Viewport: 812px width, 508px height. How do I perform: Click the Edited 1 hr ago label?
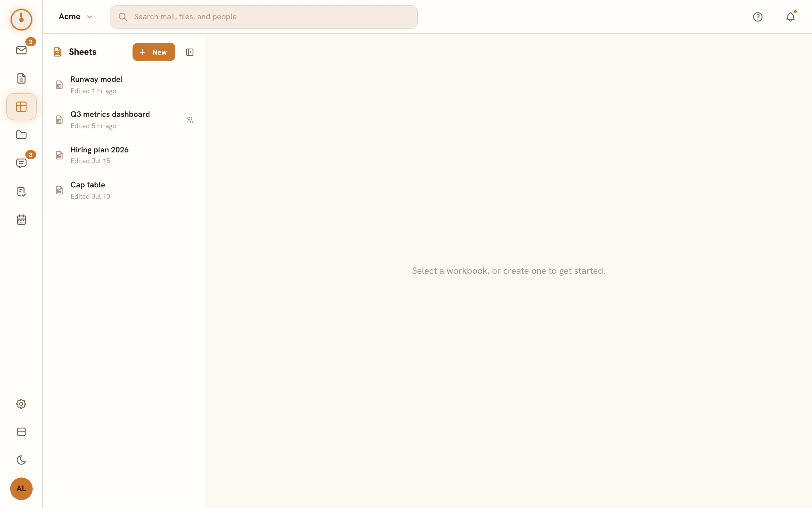pos(93,91)
